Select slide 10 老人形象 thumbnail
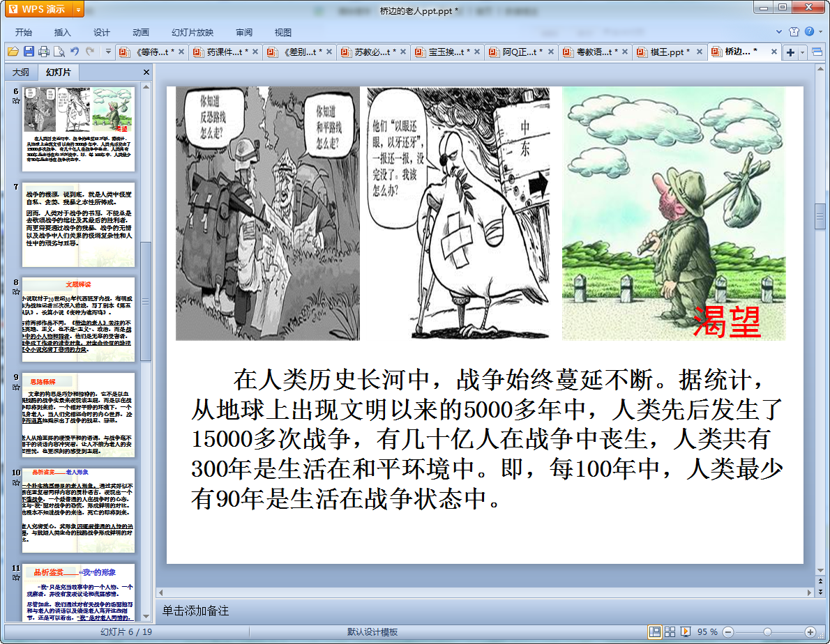Screen dimensions: 830x644 click(x=78, y=510)
